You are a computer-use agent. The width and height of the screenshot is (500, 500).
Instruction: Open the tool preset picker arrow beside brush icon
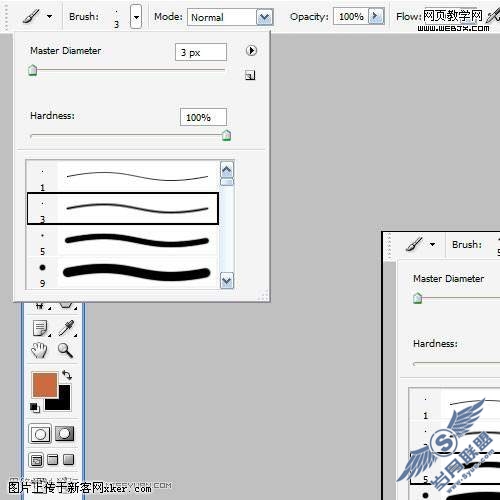tap(50, 16)
